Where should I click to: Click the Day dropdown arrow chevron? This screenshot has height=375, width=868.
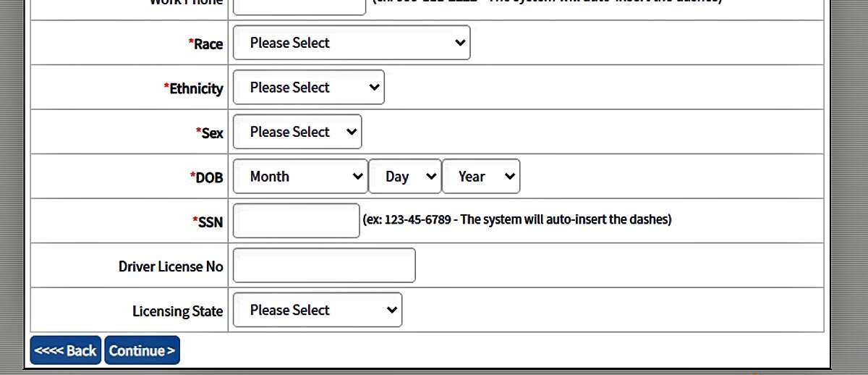431,177
